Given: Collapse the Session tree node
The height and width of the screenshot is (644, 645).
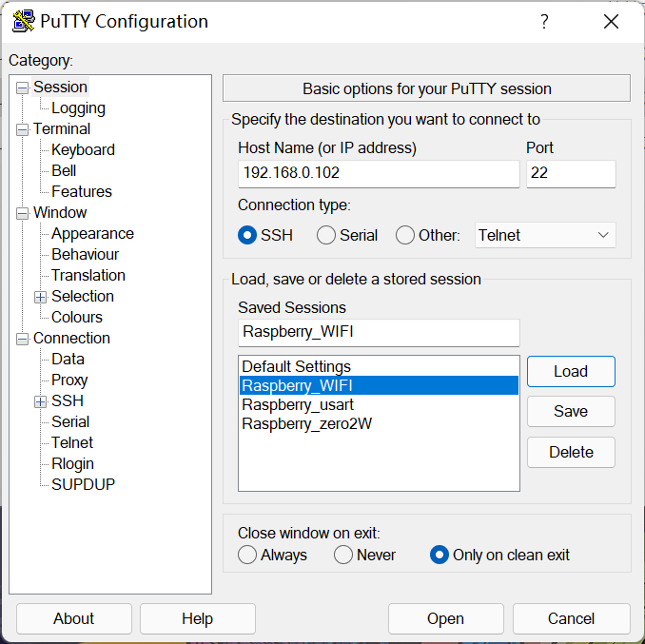Looking at the screenshot, I should [22, 88].
